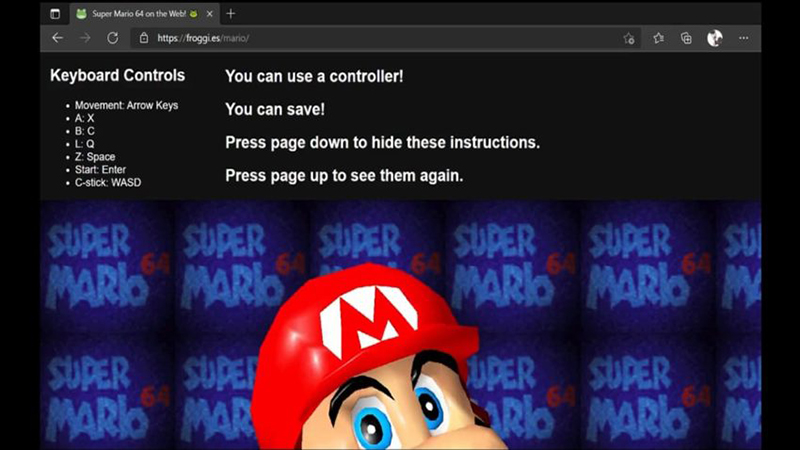Viewport: 800px width, 450px height.
Task: Click 'You can save!' text
Action: (274, 109)
